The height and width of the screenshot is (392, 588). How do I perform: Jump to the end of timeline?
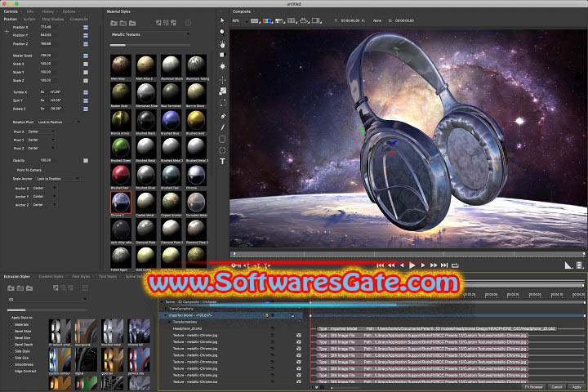click(444, 265)
